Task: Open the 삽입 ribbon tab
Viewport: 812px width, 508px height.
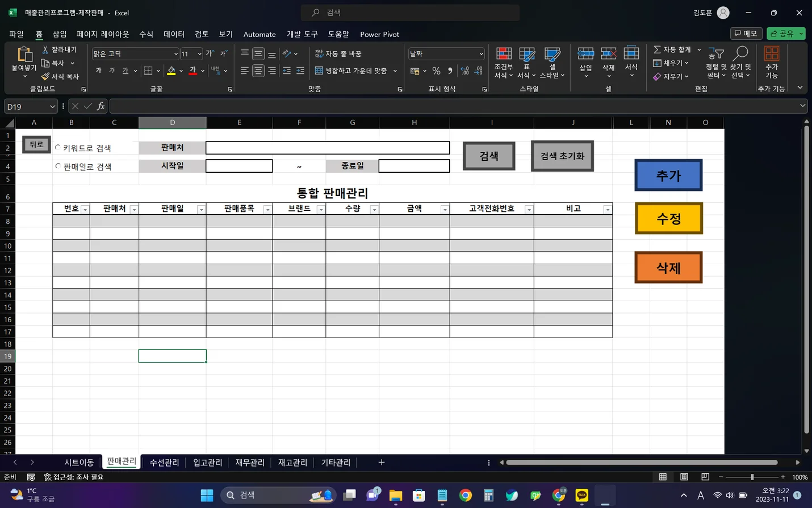Action: coord(60,34)
